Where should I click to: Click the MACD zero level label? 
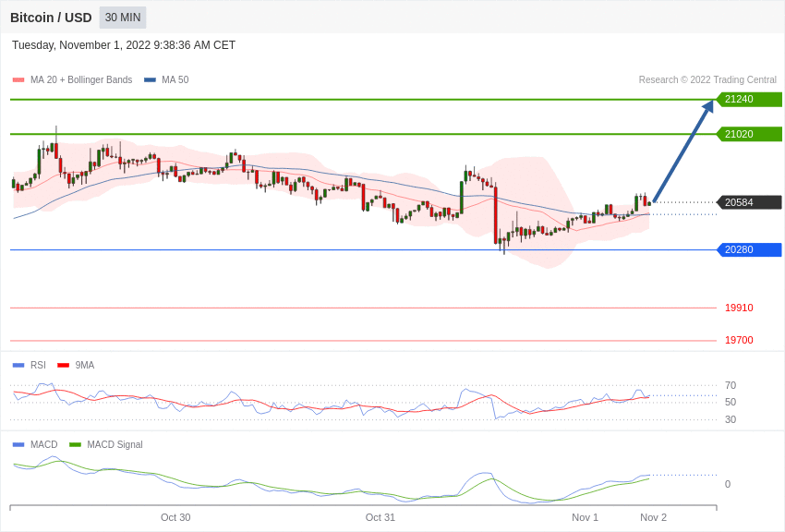click(x=728, y=484)
